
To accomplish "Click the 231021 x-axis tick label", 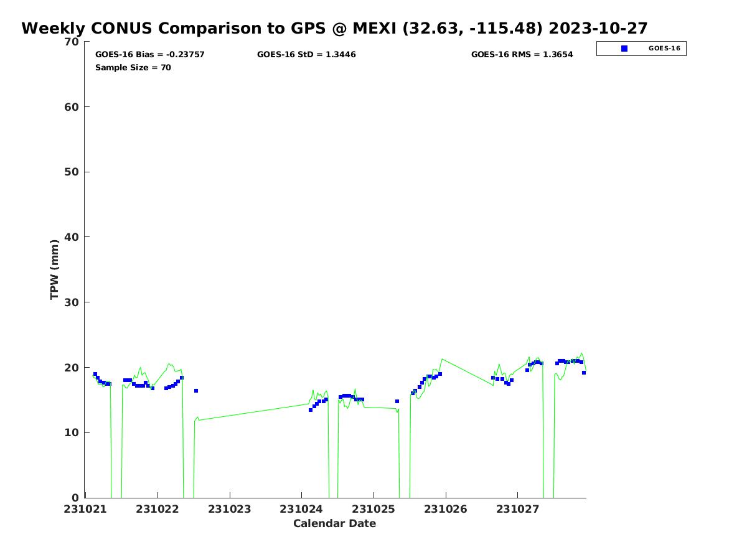I will pos(86,509).
